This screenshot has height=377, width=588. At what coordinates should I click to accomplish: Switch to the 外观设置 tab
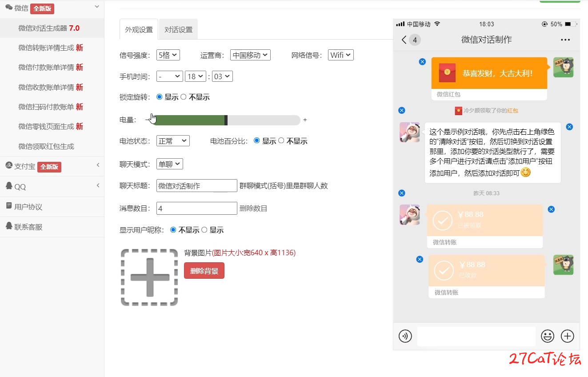139,30
